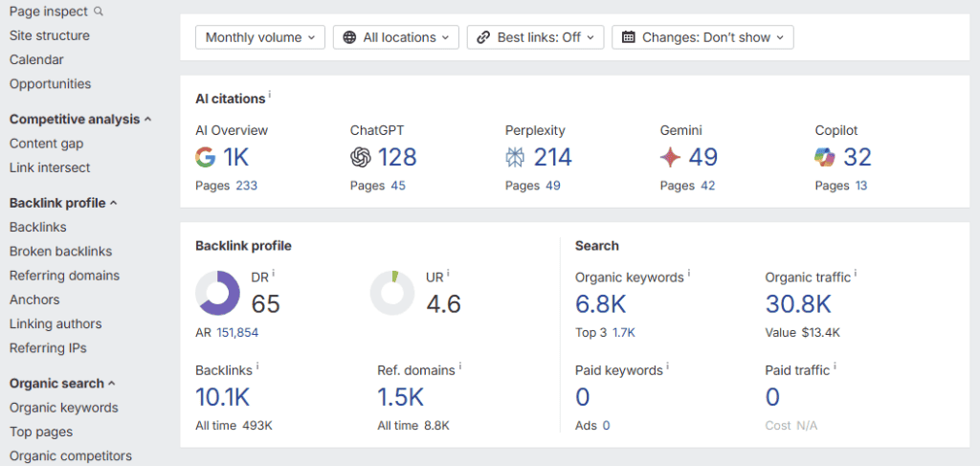Click the search icon beside Page inspect
The height and width of the screenshot is (466, 980).
coord(99,11)
